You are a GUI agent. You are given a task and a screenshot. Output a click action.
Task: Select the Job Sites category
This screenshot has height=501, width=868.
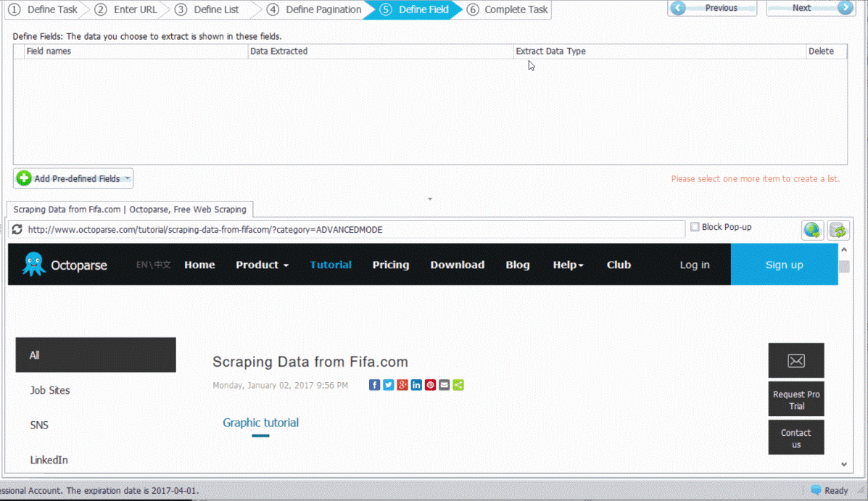(50, 390)
